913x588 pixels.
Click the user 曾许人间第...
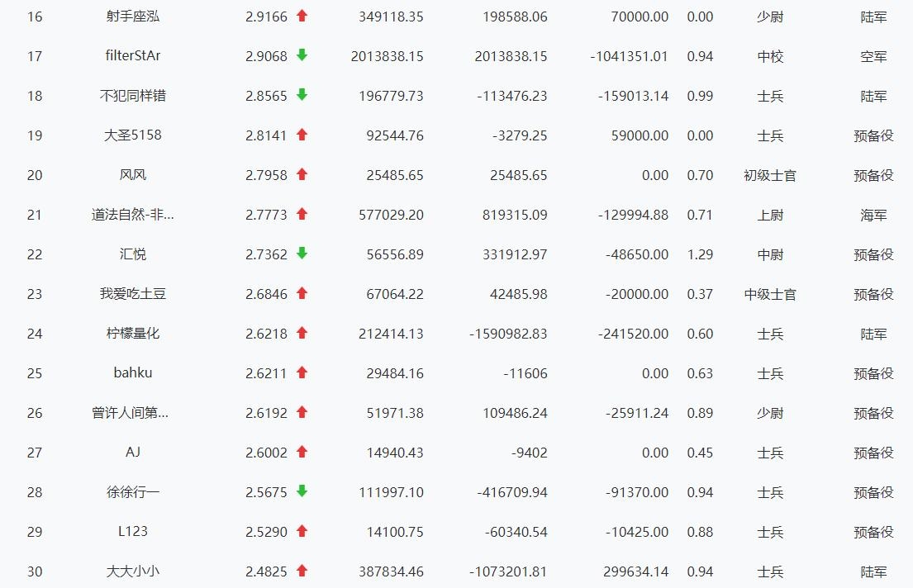pyautogui.click(x=131, y=413)
